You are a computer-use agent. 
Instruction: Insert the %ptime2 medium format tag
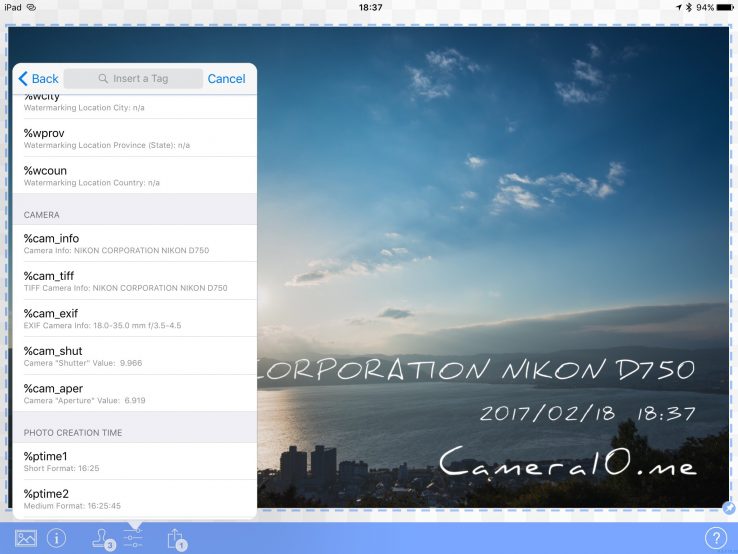click(135, 499)
